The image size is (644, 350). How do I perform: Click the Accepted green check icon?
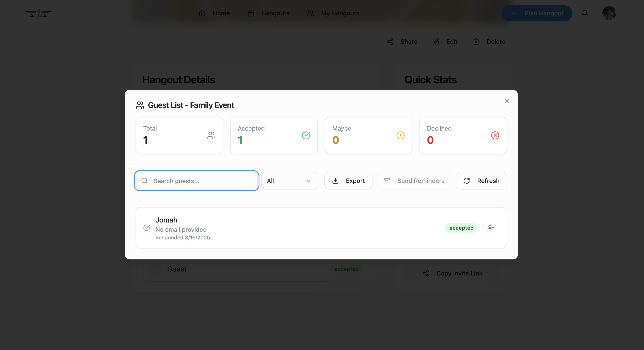(306, 135)
